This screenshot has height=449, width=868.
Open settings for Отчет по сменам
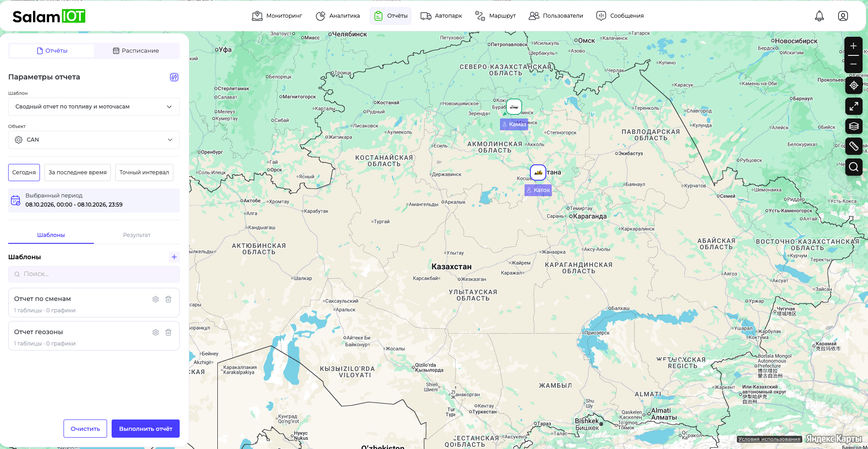click(x=156, y=299)
